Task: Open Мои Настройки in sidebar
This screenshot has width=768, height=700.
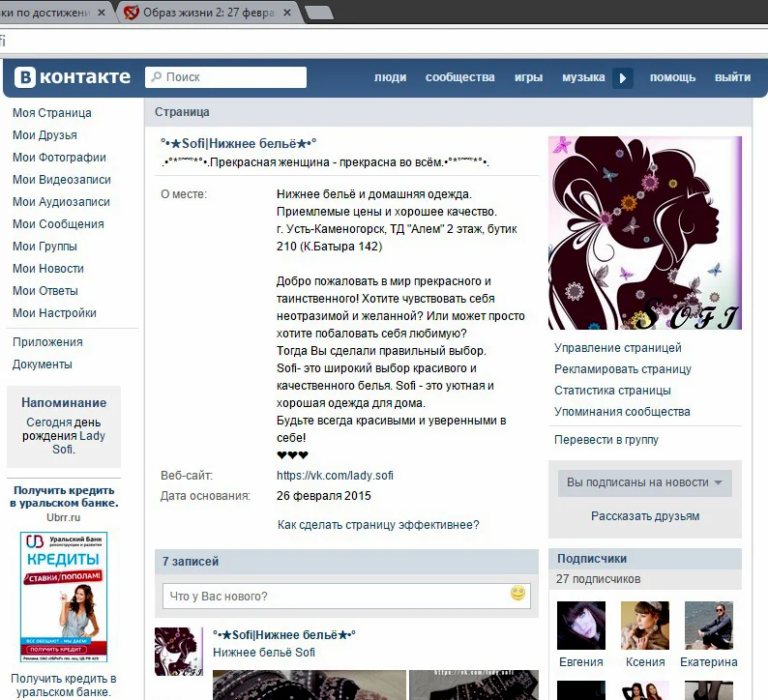Action: coord(54,313)
